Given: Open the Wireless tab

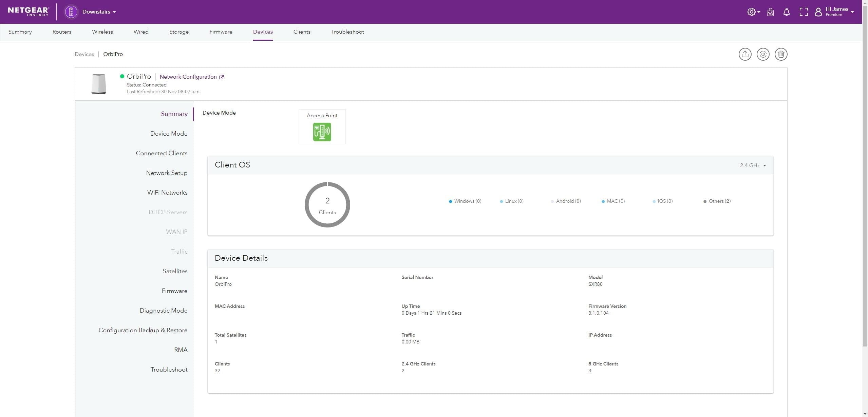Looking at the screenshot, I should click(x=102, y=32).
